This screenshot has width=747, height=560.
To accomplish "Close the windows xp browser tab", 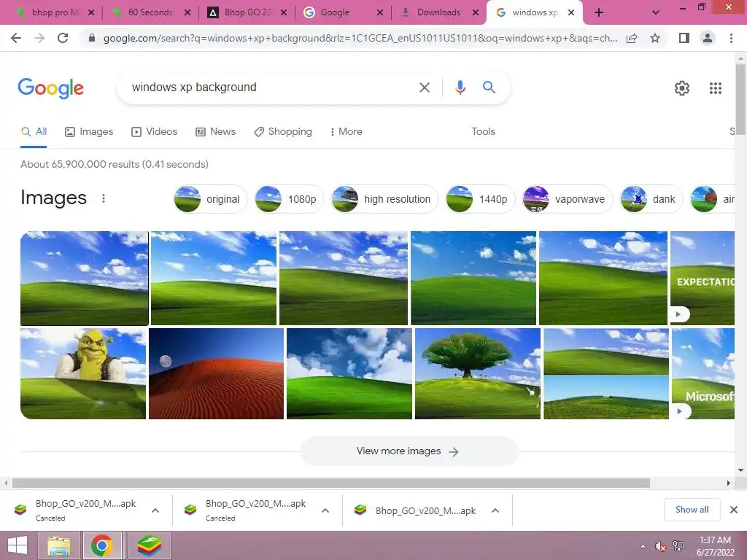I will pos(570,13).
